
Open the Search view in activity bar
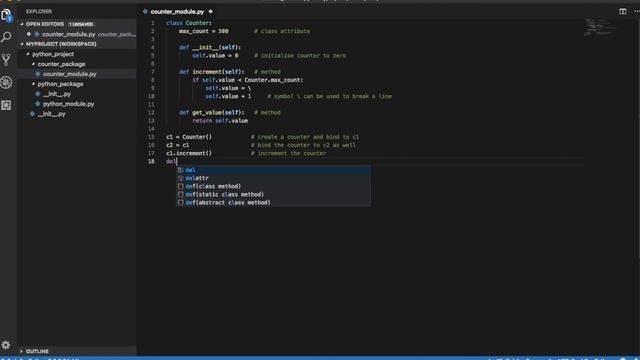6,37
